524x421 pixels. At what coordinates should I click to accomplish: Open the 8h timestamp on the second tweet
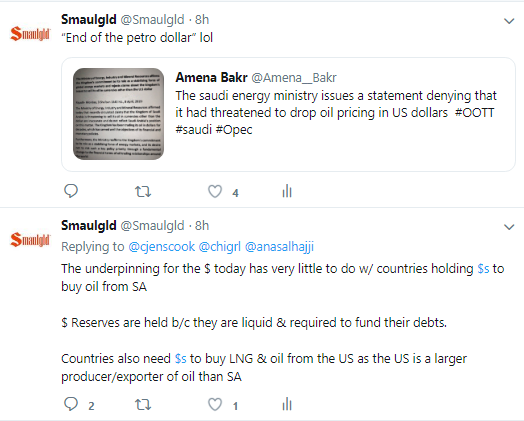click(202, 226)
